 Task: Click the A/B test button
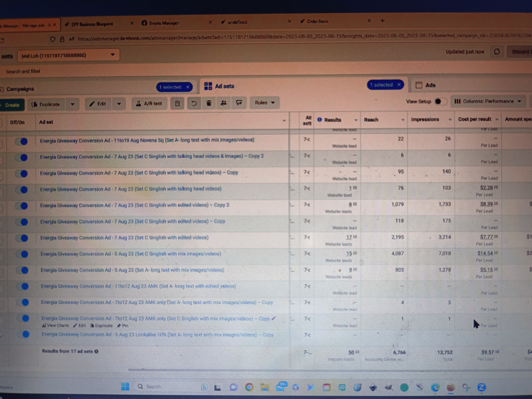coord(149,104)
